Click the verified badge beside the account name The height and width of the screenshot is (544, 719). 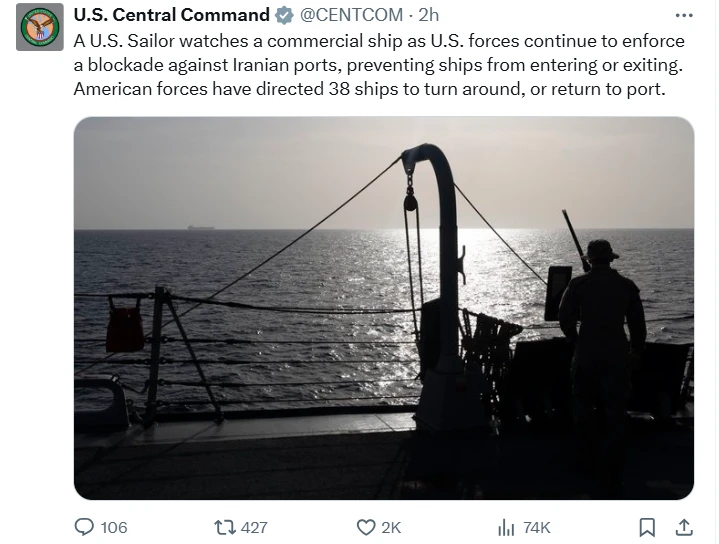[x=285, y=15]
